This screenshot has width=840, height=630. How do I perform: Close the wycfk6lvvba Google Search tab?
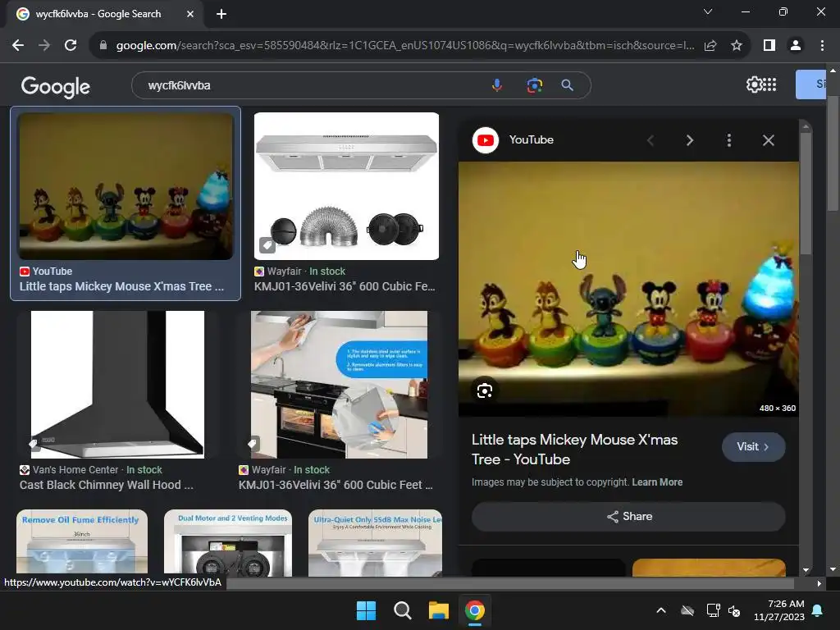pyautogui.click(x=190, y=14)
